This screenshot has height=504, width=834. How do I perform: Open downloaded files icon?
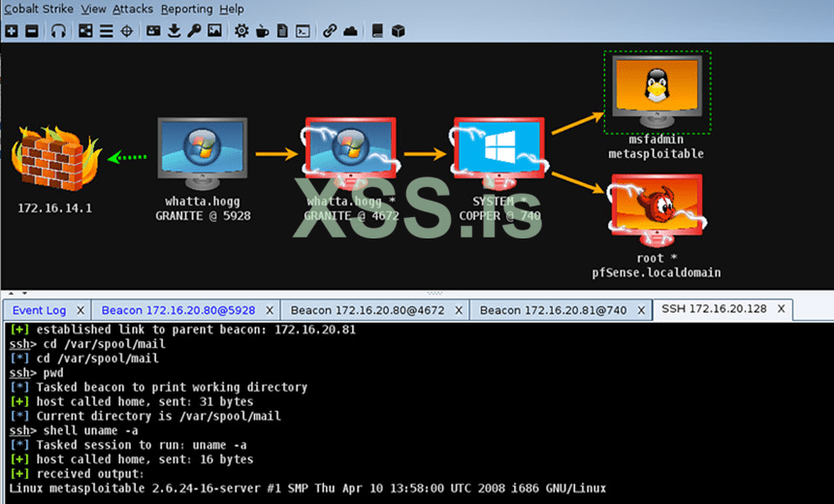pyautogui.click(x=174, y=31)
